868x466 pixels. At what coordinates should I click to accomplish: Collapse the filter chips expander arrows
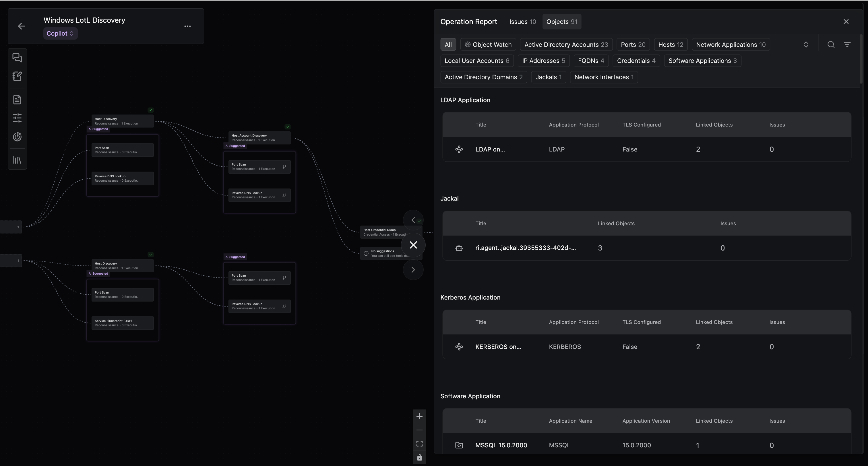(806, 44)
